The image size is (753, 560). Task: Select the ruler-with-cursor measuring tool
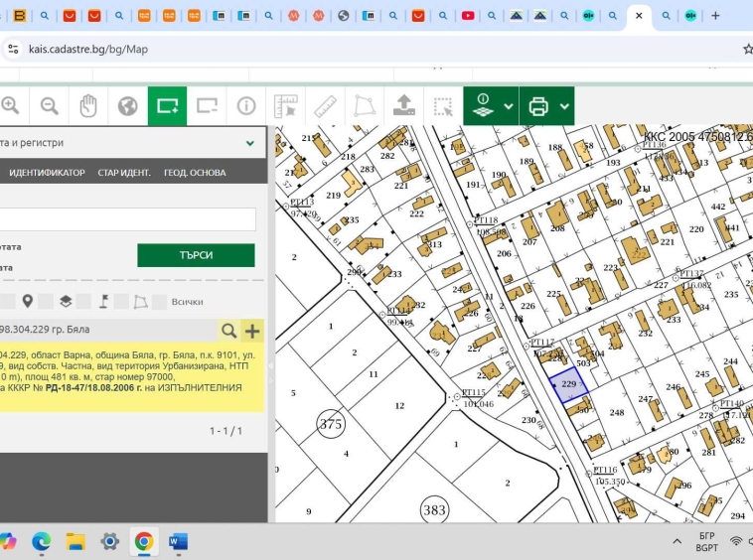point(286,106)
